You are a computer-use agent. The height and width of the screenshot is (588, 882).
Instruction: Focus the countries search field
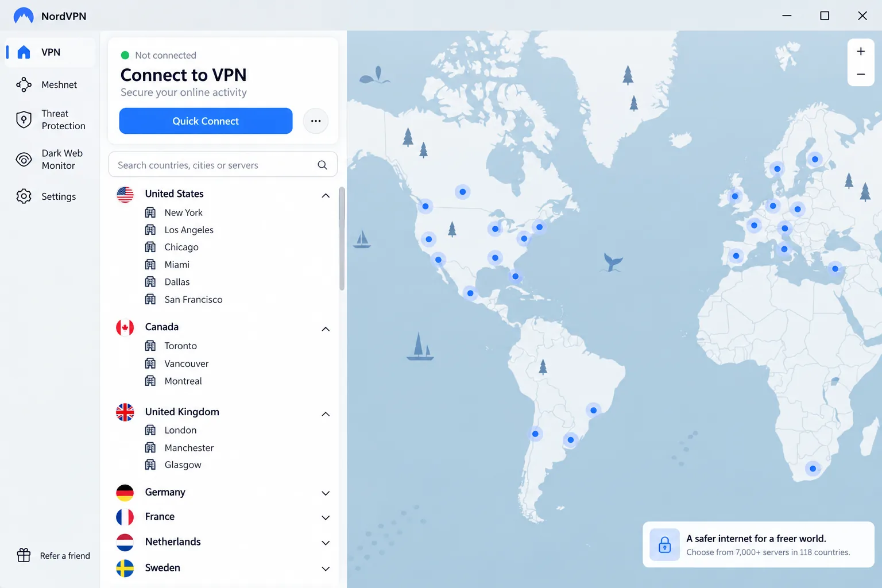pyautogui.click(x=223, y=165)
